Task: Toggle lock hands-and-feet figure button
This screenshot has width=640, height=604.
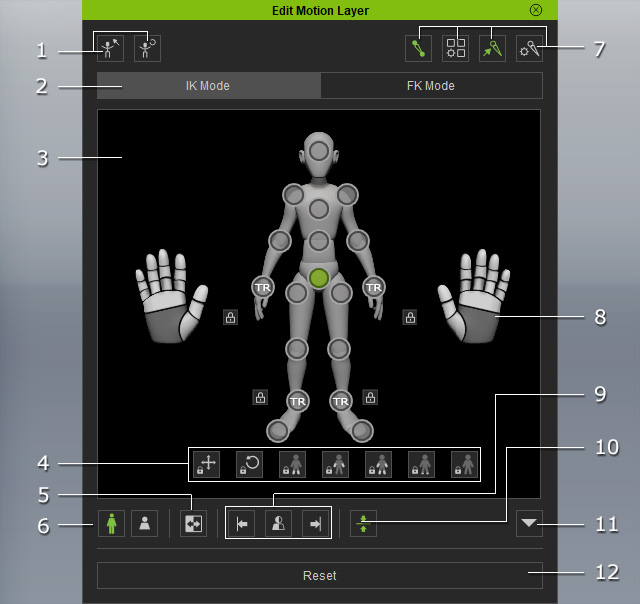Action: click(x=378, y=464)
